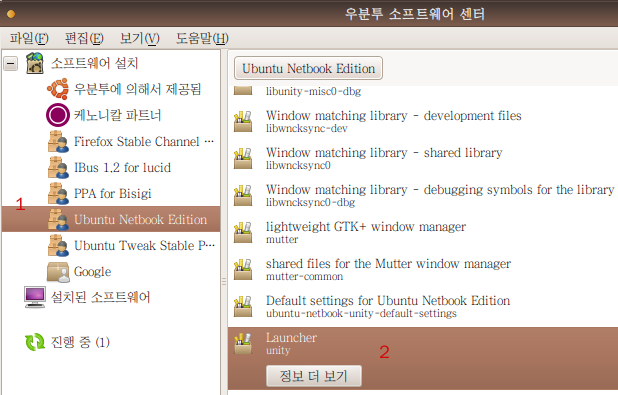Image resolution: width=618 pixels, height=395 pixels.
Task: Click the Ubuntu Netbook Edition breadcrumb button
Action: point(308,68)
